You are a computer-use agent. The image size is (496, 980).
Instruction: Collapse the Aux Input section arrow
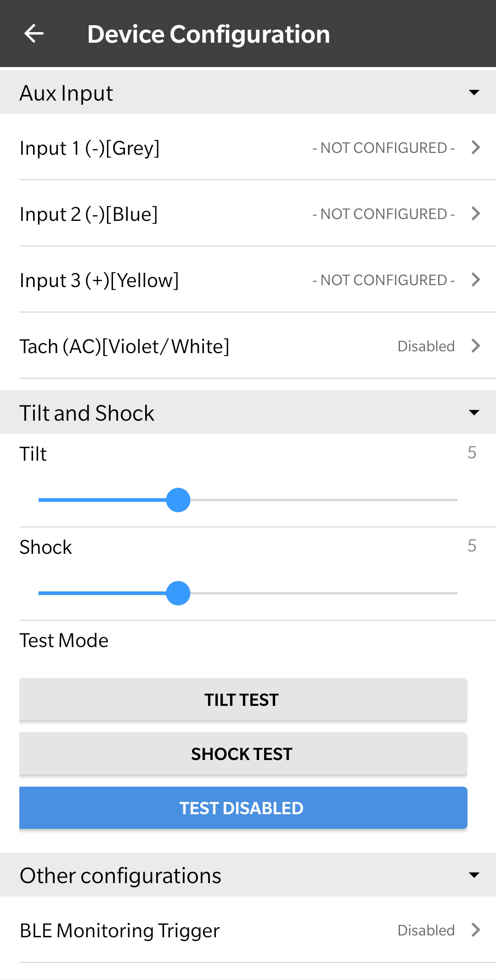coord(474,93)
